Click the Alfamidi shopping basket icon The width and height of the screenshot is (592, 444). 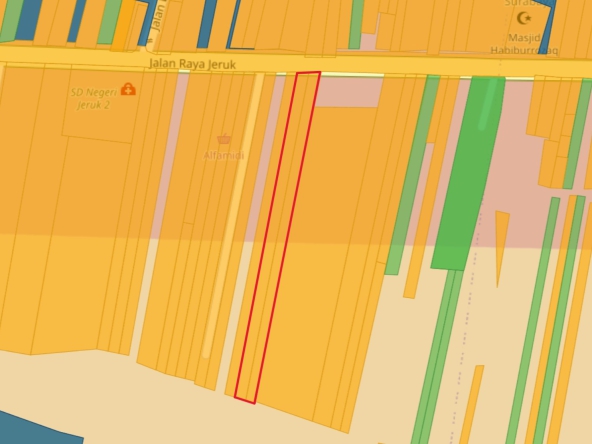pyautogui.click(x=224, y=139)
